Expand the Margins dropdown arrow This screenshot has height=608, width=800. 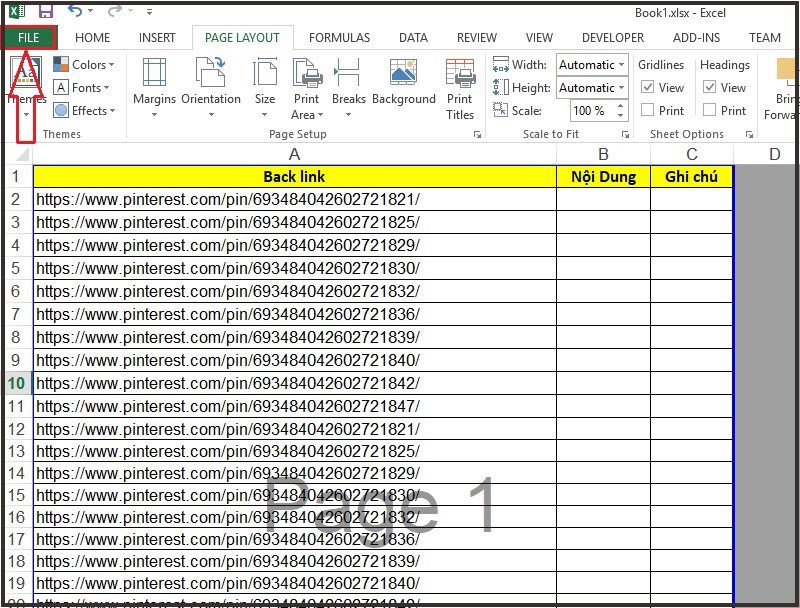click(x=154, y=115)
